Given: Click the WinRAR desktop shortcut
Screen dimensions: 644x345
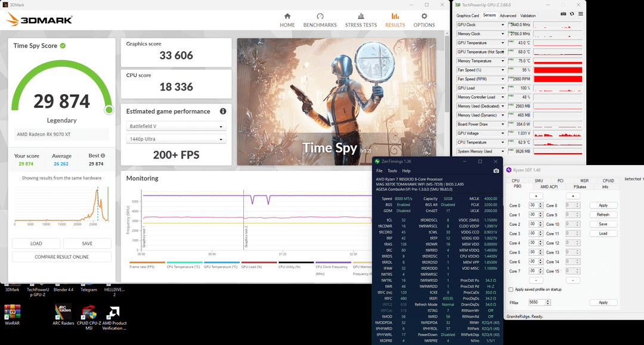Looking at the screenshot, I should (x=12, y=313).
